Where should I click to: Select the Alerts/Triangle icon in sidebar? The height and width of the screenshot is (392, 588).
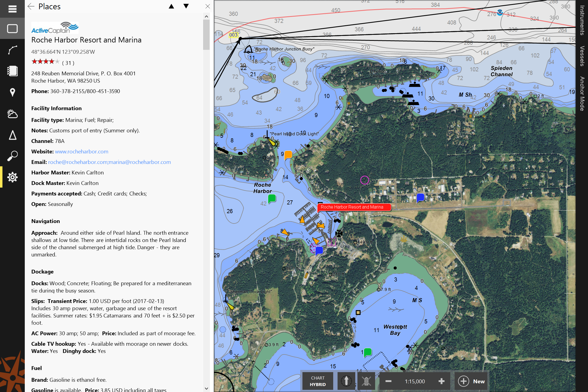pyautogui.click(x=12, y=135)
